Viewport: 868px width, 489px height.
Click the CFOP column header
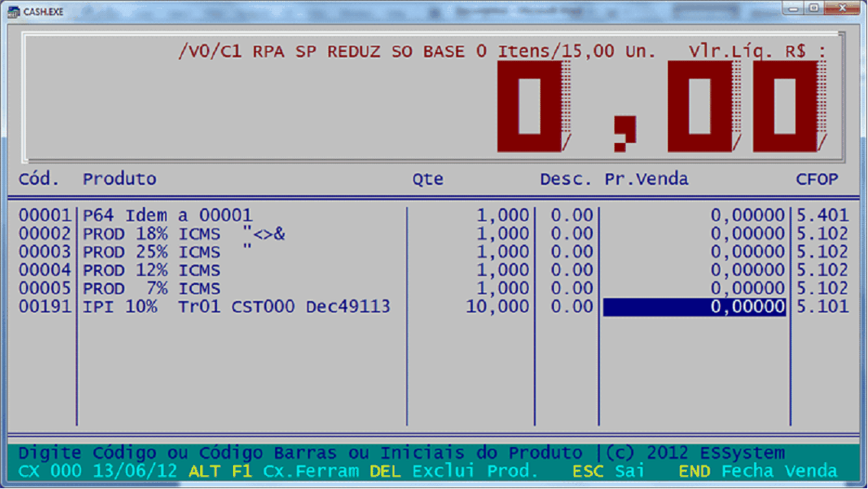[x=817, y=179]
